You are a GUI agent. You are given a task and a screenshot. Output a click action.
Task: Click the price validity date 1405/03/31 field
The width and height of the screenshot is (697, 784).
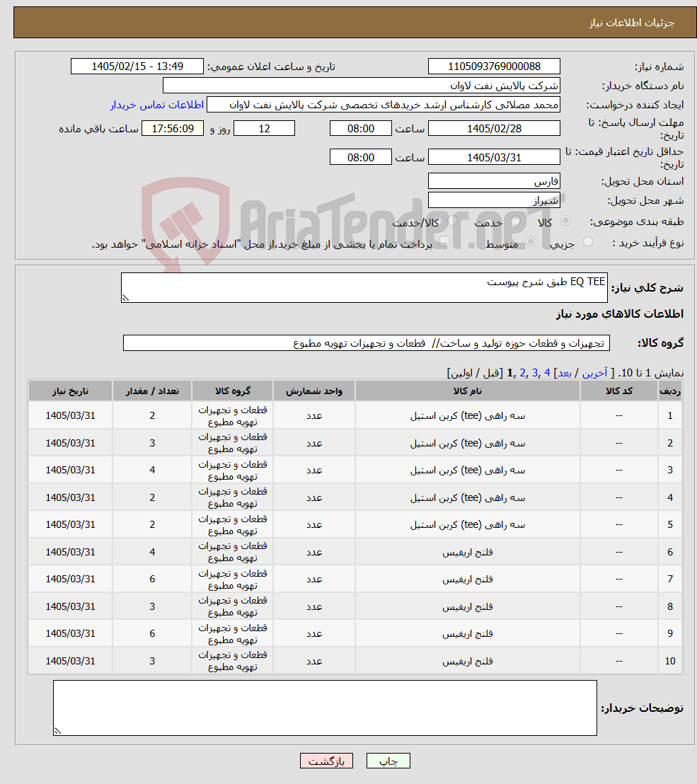[x=494, y=157]
